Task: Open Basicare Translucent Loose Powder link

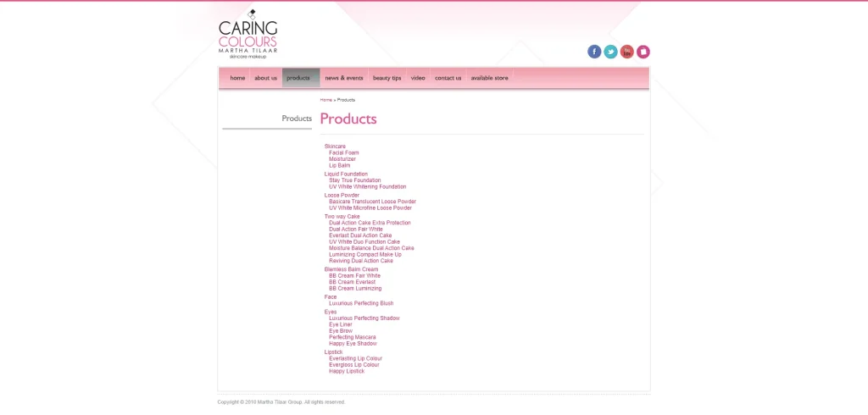Action: coord(373,202)
